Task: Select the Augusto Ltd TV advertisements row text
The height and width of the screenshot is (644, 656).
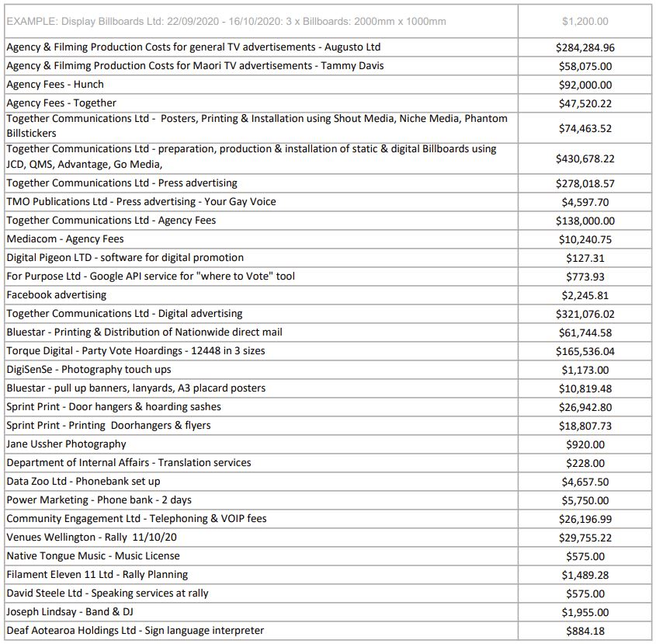Action: 193,47
